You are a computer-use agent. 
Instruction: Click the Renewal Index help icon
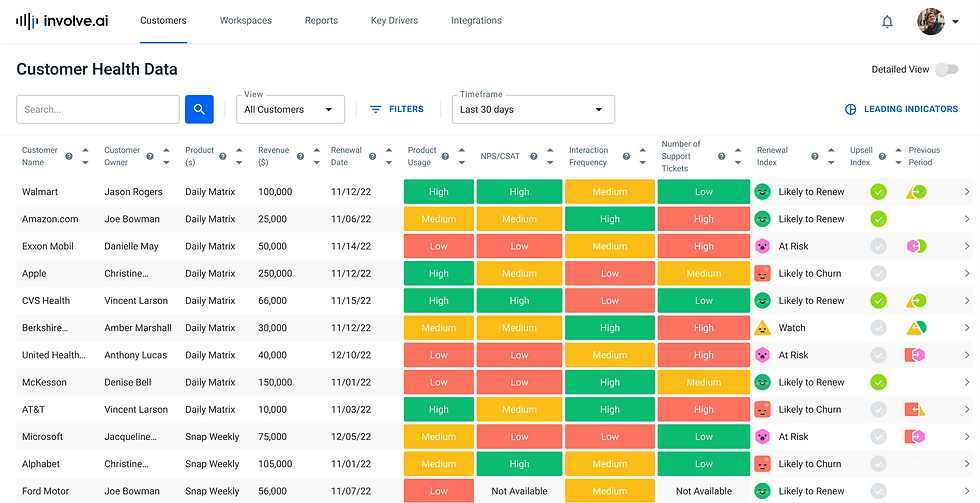814,156
